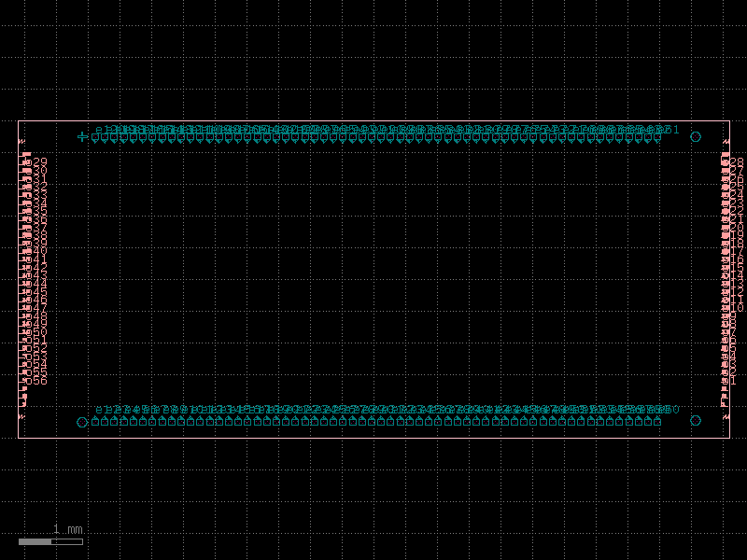This screenshot has width=747, height=560.
Task: Click label 0 ending the bottom pad row
Action: (x=676, y=409)
